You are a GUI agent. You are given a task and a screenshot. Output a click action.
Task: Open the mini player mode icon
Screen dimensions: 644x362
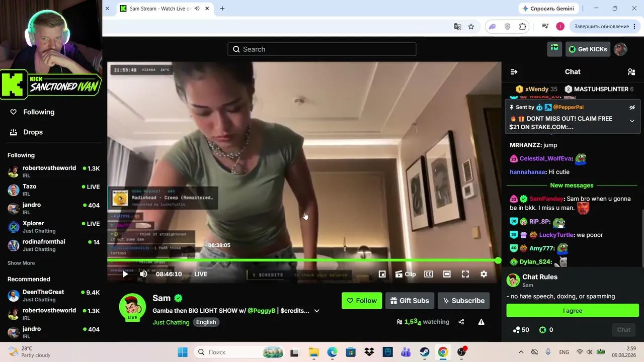coord(382,274)
